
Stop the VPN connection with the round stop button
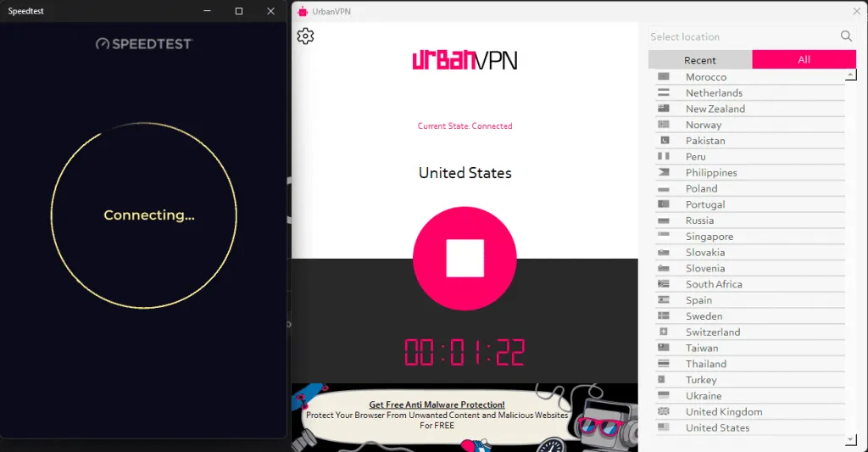[465, 258]
